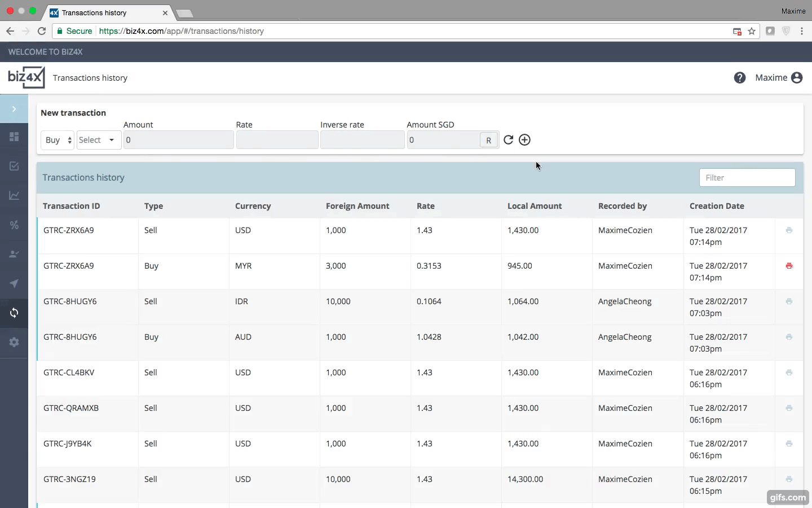Select the compliance checklist sidebar icon
The width and height of the screenshot is (812, 508).
(x=14, y=166)
